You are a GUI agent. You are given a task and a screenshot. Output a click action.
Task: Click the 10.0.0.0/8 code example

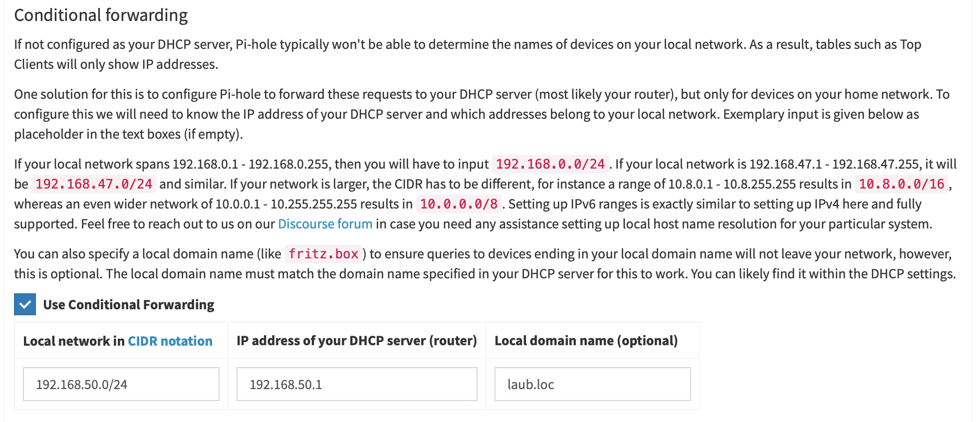pyautogui.click(x=459, y=204)
